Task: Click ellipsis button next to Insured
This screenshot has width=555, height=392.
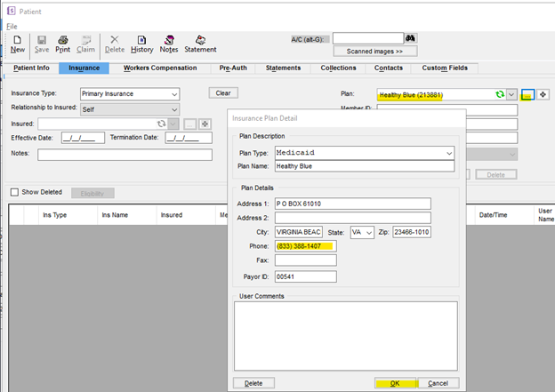Action: click(x=189, y=124)
